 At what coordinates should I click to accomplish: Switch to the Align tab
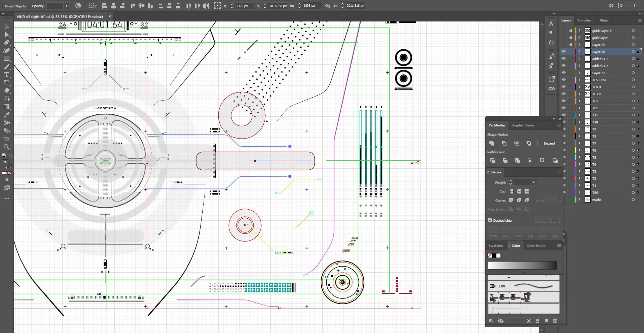point(604,20)
